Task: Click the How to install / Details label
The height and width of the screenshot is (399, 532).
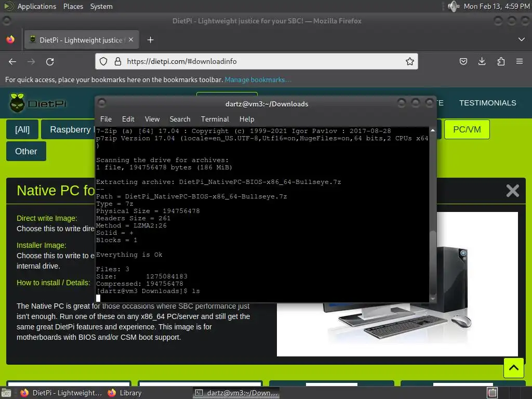Action: tap(54, 283)
